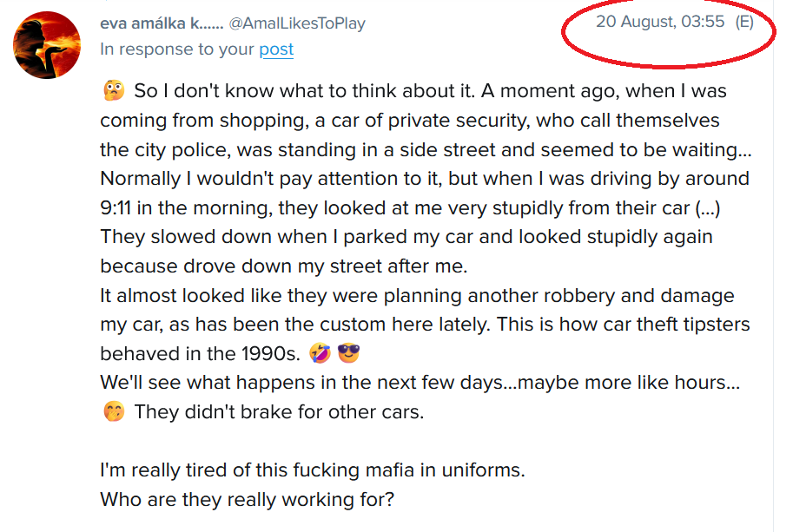Click the "In response to your" text
Viewport: 793px width, 532px height.
pos(178,49)
